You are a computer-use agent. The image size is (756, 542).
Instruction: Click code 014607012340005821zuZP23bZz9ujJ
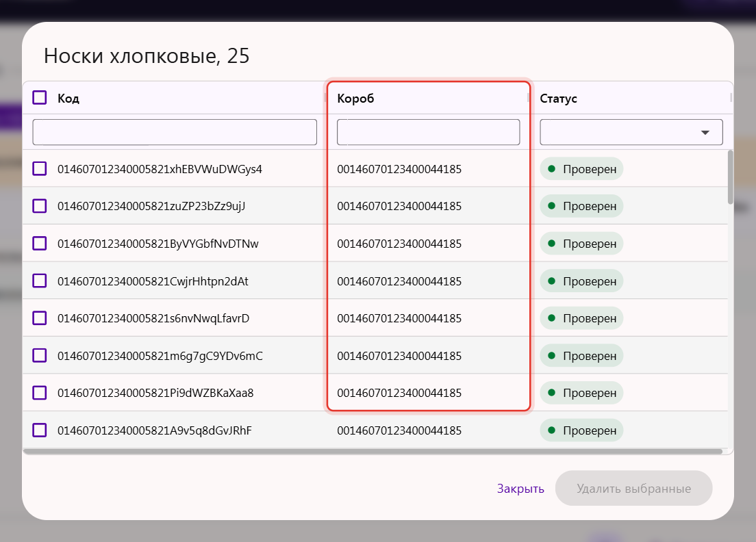(x=151, y=206)
